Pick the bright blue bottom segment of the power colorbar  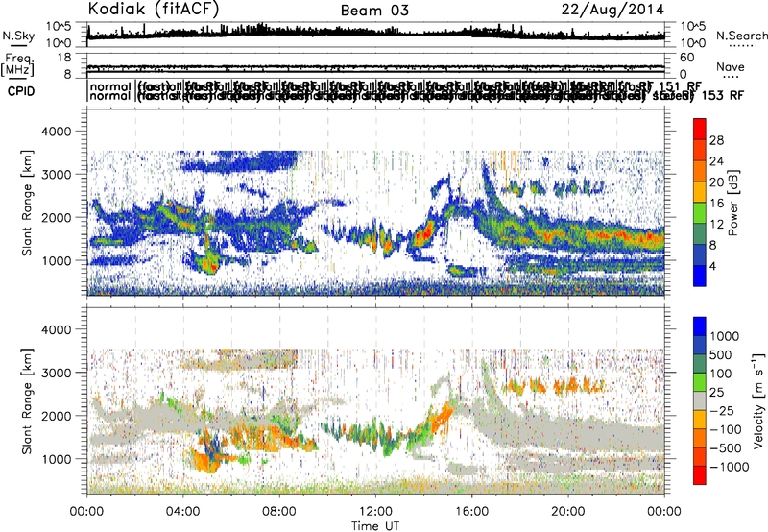pyautogui.click(x=700, y=276)
